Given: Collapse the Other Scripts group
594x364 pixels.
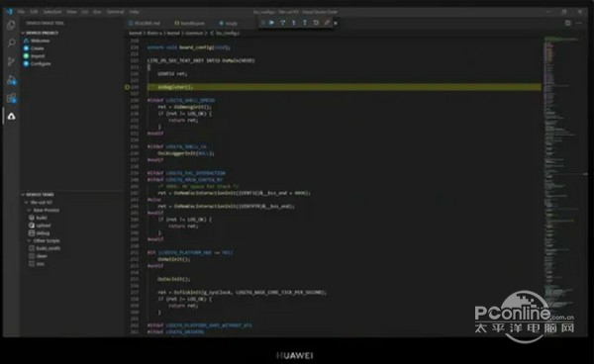Looking at the screenshot, I should (29, 240).
